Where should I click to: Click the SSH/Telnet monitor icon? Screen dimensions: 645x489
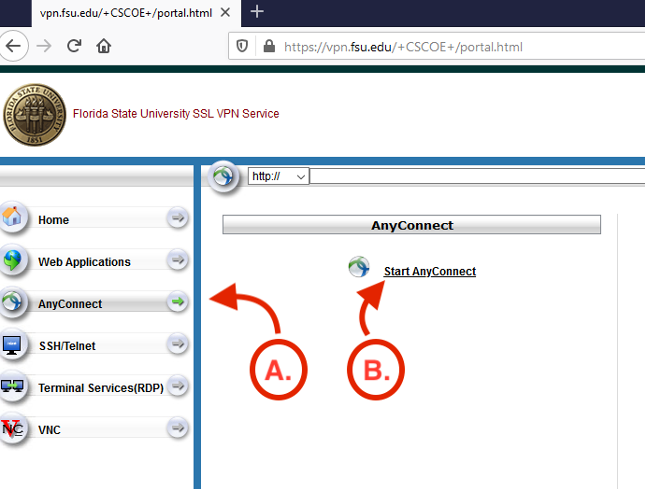[12, 345]
